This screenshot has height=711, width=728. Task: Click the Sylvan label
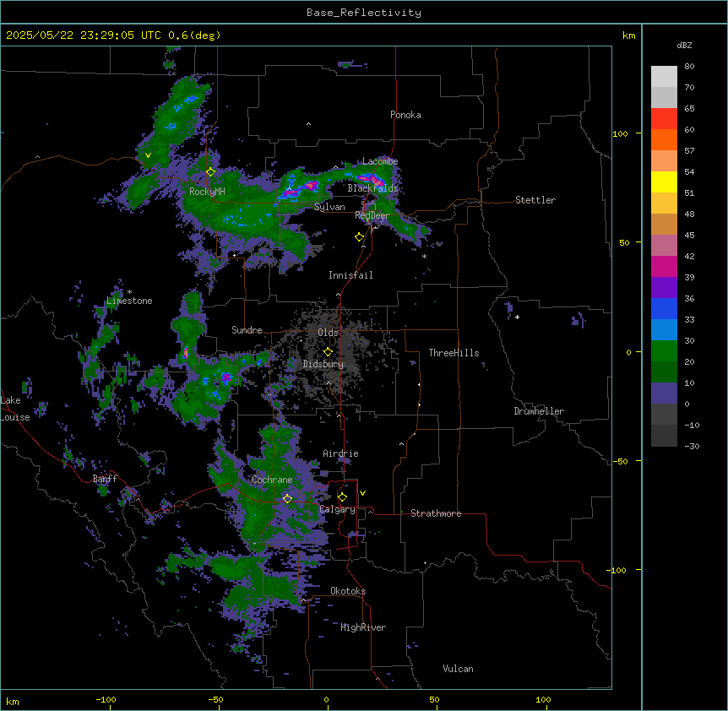[x=329, y=207]
